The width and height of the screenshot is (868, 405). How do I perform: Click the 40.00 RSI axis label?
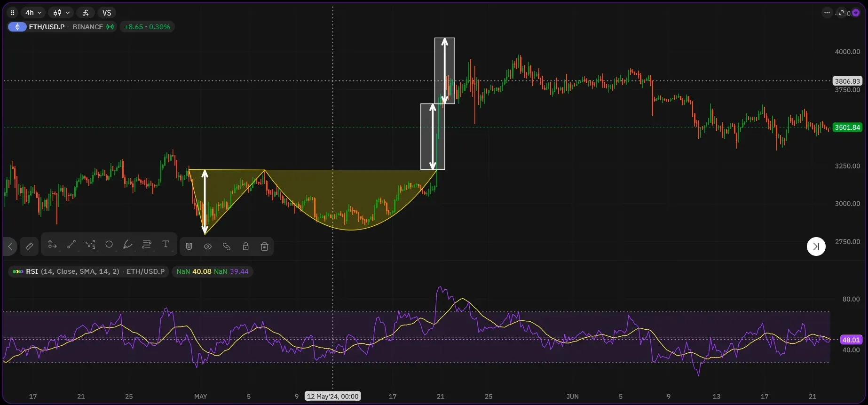[x=851, y=350]
